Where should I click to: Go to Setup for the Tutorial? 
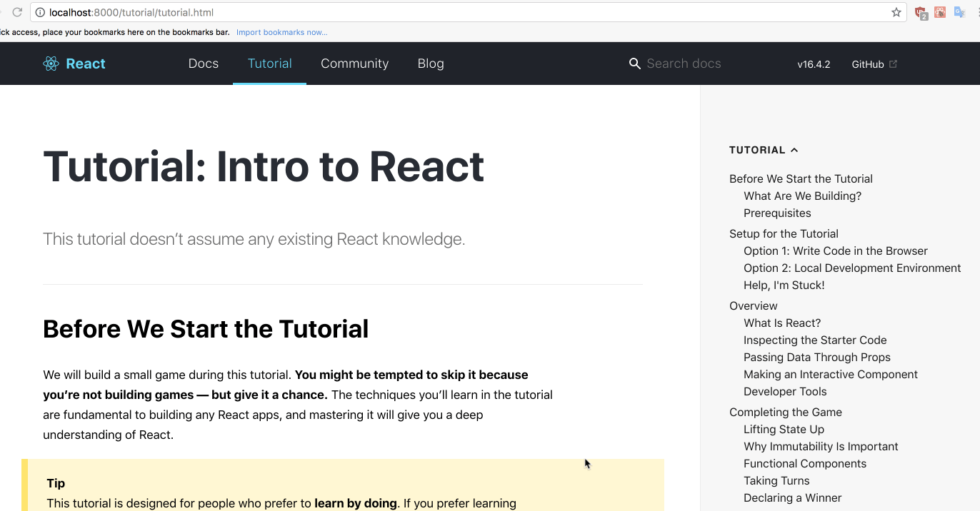tap(784, 233)
